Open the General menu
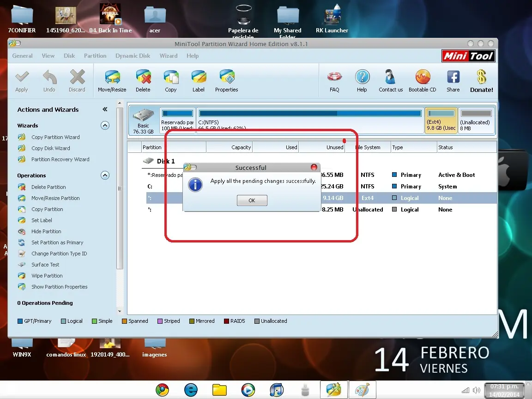The height and width of the screenshot is (399, 532). [x=22, y=55]
